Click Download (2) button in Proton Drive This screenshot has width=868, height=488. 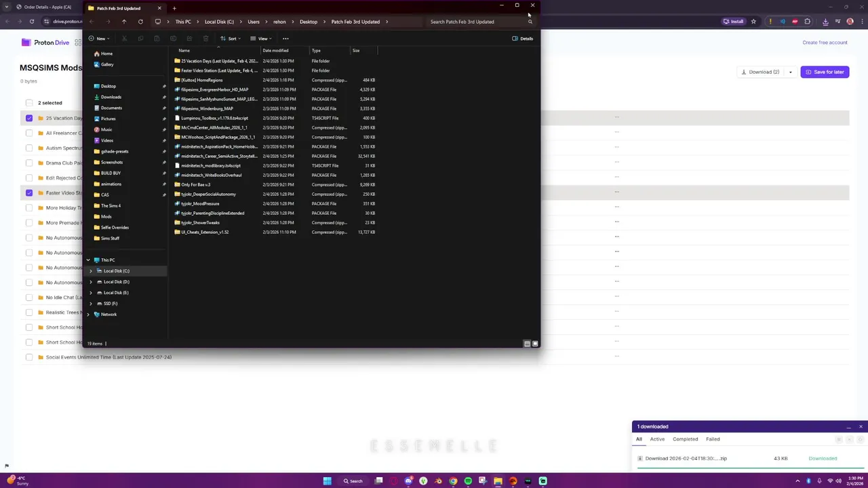760,72
